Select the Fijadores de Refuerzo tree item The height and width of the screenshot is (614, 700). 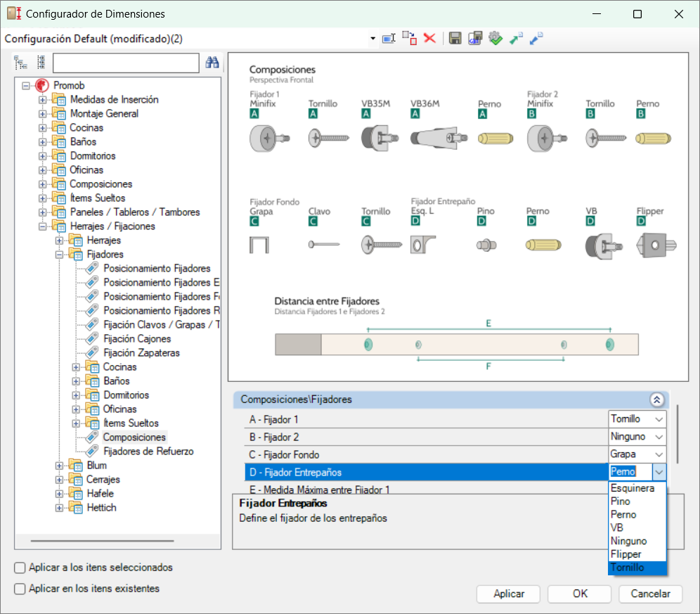coord(148,452)
